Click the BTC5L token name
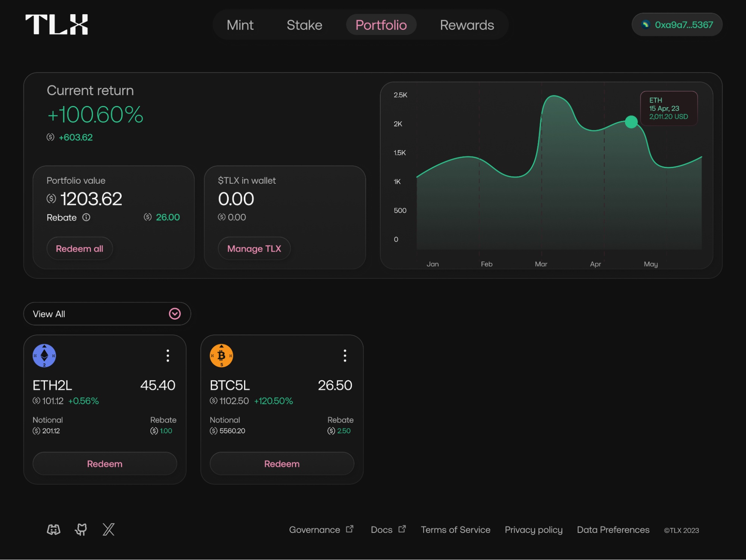 (230, 385)
